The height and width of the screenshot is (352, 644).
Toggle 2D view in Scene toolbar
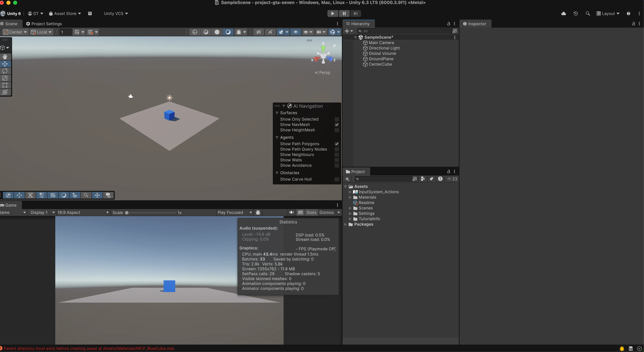pos(258,32)
